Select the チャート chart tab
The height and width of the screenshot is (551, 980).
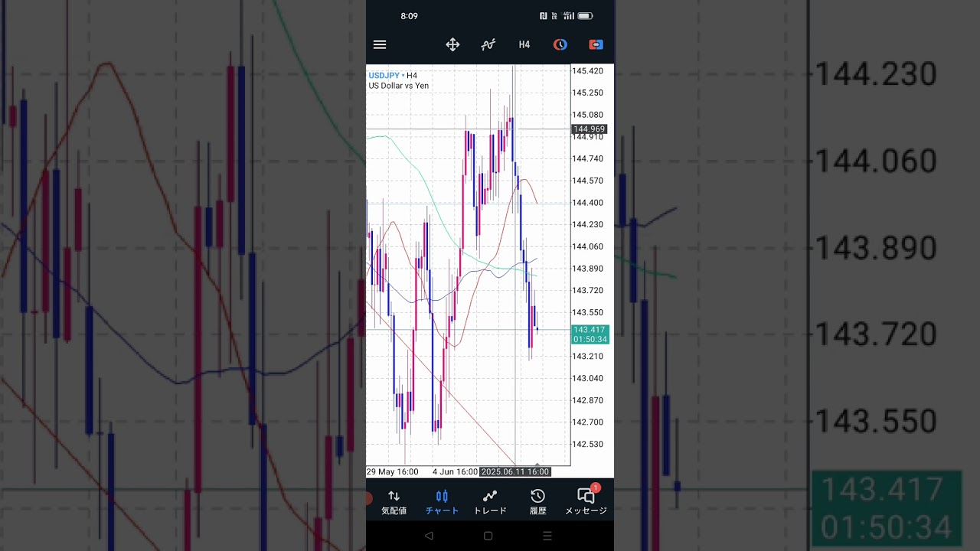[x=442, y=502]
